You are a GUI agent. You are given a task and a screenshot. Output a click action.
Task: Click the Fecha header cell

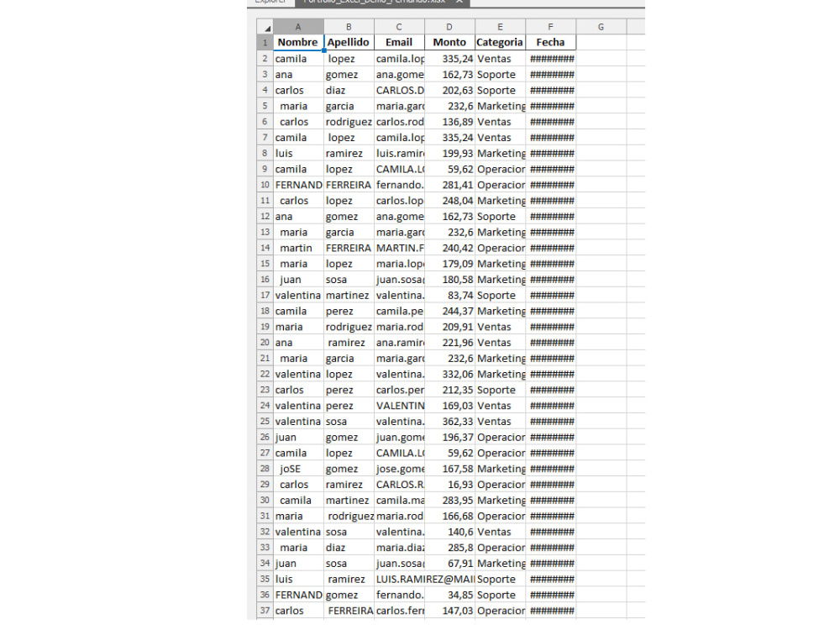(551, 42)
